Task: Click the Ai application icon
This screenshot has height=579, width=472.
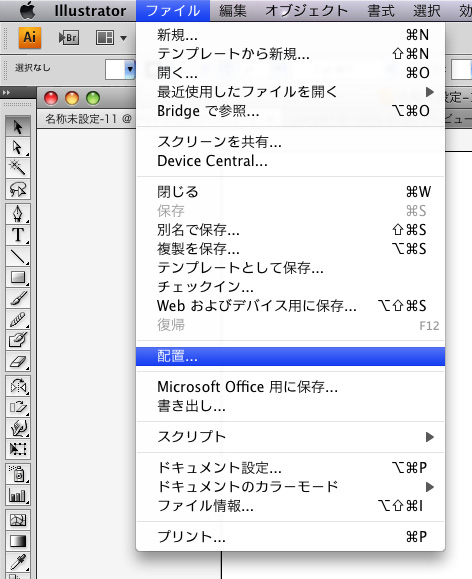Action: tap(30, 37)
